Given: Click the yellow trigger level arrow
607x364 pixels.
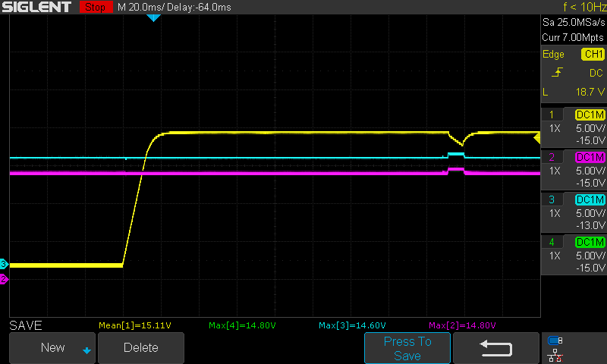Looking at the screenshot, I should [536, 138].
